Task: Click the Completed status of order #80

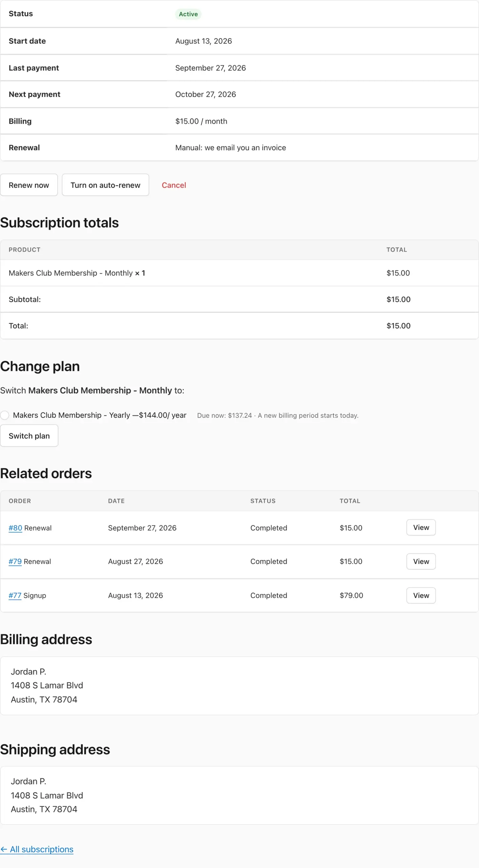Action: pos(269,528)
